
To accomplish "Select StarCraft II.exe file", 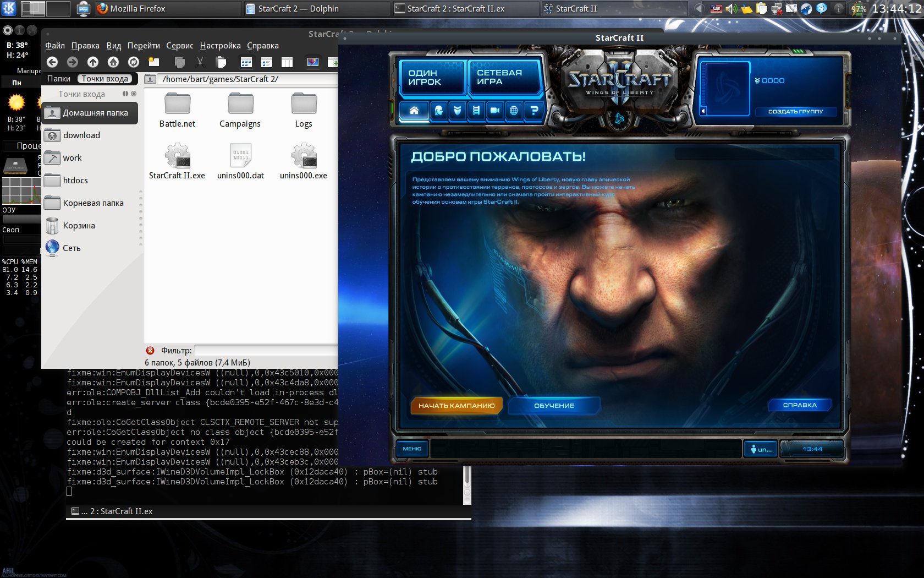I will (177, 161).
